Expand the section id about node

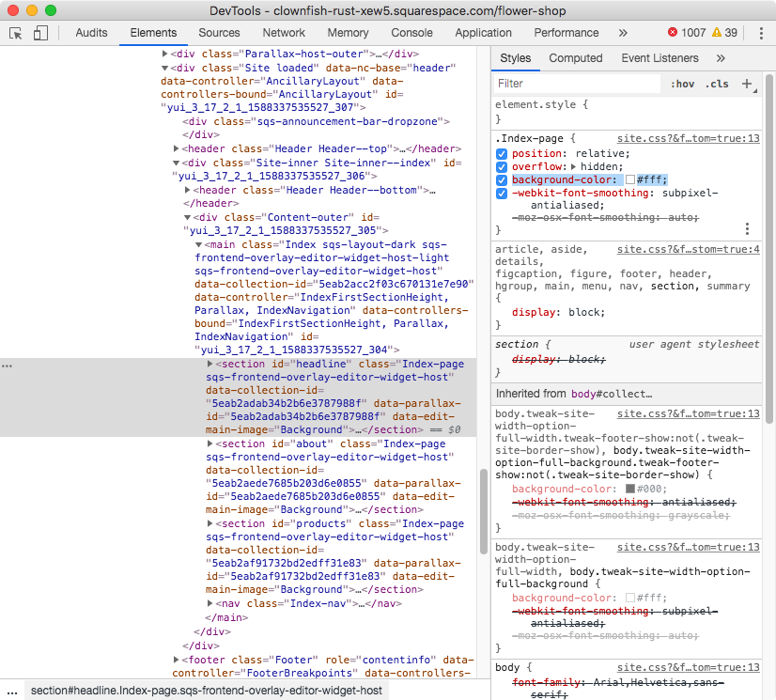210,444
